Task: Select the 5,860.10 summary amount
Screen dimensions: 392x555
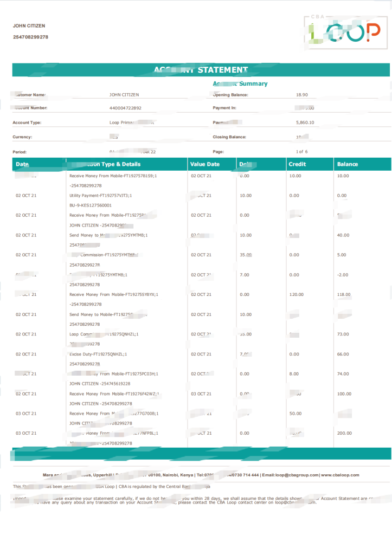Action: click(305, 122)
